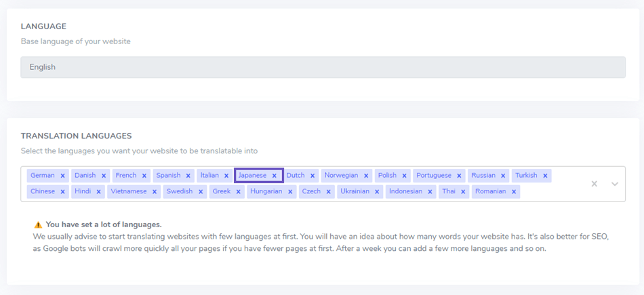Remove the Indonesian language tag
This screenshot has width=644, height=295.
click(x=430, y=191)
